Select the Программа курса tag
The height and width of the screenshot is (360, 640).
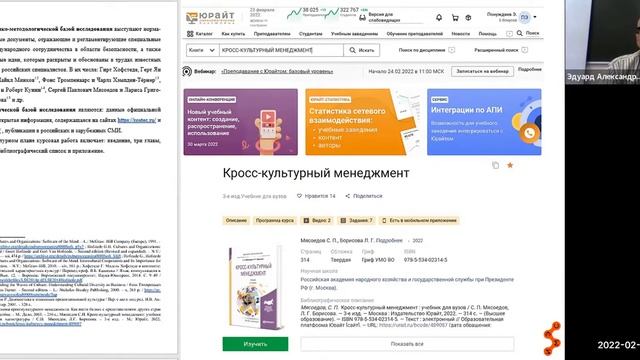point(275,220)
